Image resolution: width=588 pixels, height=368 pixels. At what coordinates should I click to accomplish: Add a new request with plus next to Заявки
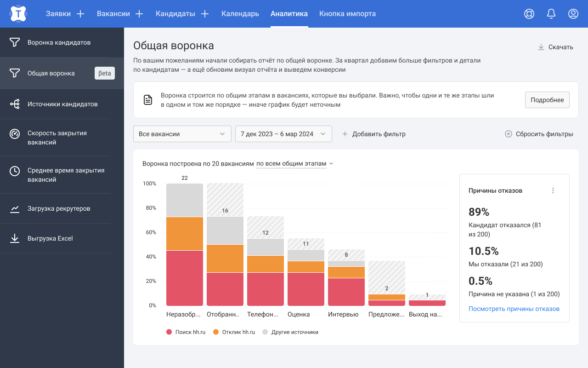[x=80, y=14]
